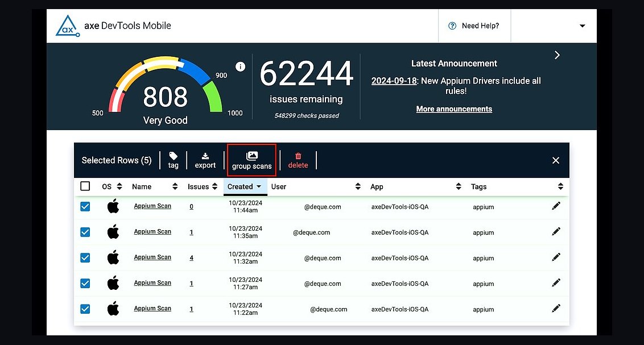Open issues count for 11:27am scan
Viewport: 644px width, 345px height.
pyautogui.click(x=191, y=284)
